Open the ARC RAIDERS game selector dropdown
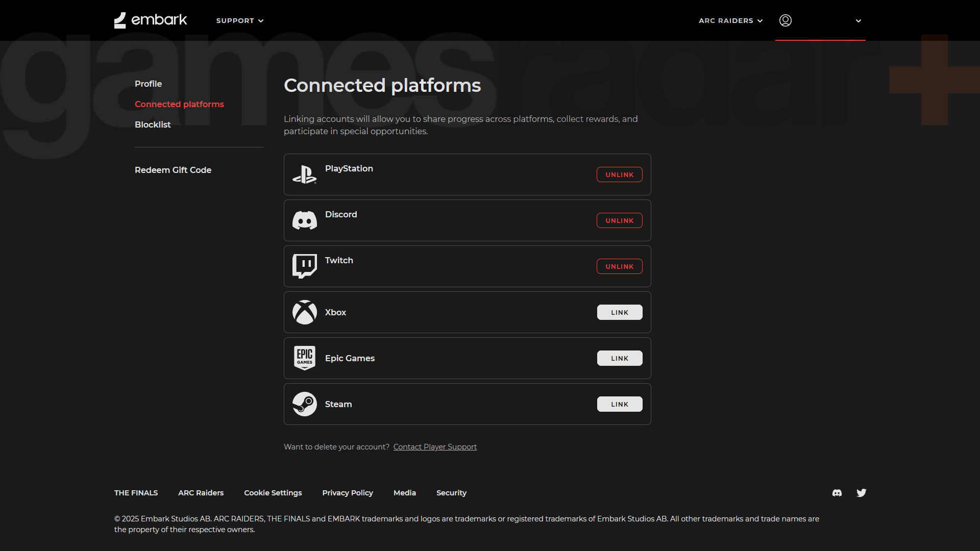The image size is (980, 551). tap(730, 20)
